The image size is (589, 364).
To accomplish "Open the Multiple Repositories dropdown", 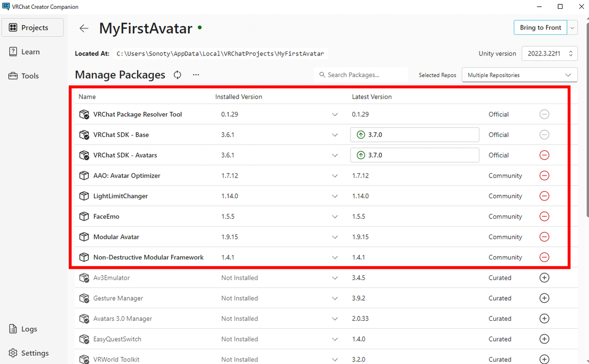I will click(520, 75).
